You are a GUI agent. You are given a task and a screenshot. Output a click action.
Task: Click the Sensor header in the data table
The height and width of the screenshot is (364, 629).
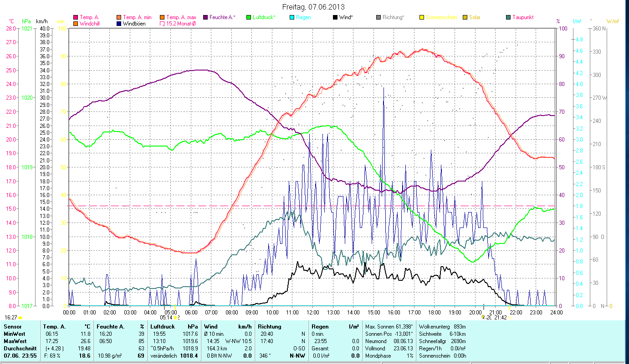[x=12, y=327]
